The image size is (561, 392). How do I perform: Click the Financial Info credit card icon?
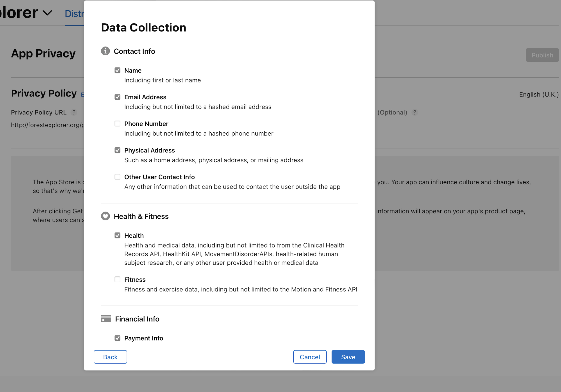tap(106, 319)
